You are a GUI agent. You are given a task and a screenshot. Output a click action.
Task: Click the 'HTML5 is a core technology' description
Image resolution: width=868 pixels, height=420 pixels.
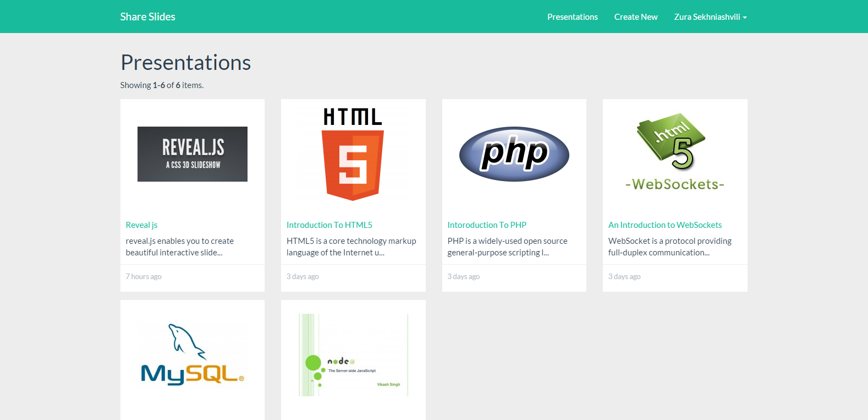point(351,247)
